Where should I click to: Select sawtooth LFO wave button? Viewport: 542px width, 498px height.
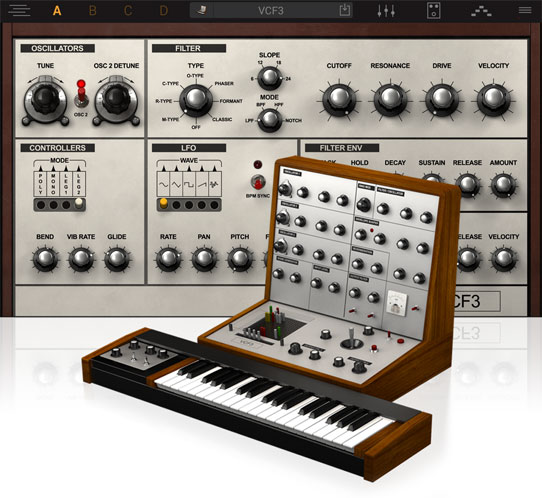point(202,205)
